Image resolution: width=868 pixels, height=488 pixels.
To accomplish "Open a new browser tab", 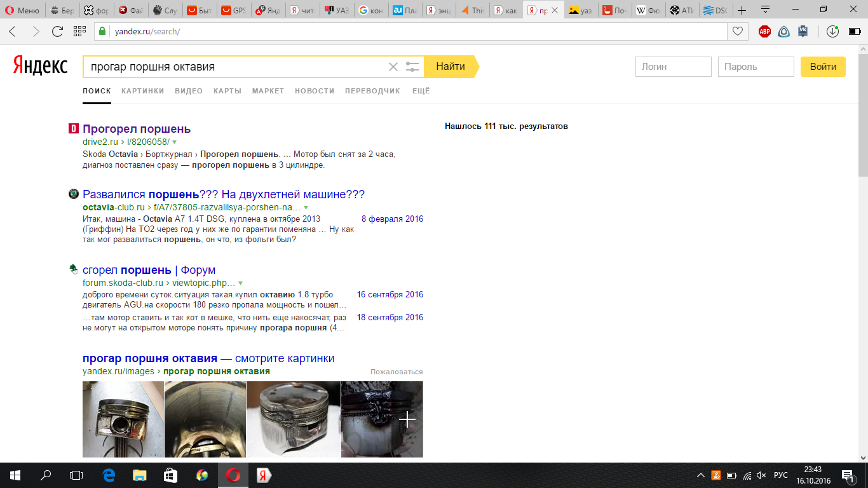I will (x=742, y=10).
